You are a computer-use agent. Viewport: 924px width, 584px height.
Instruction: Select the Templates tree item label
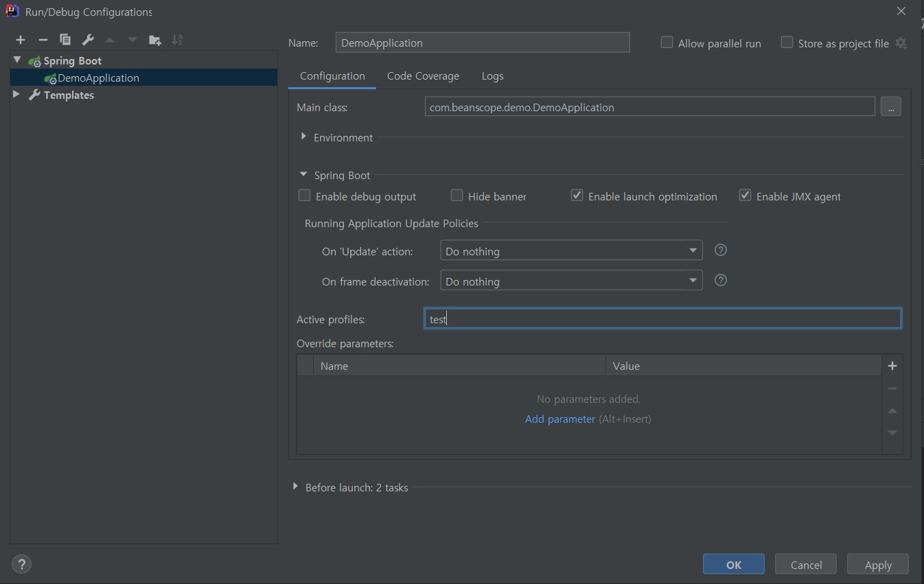click(69, 95)
